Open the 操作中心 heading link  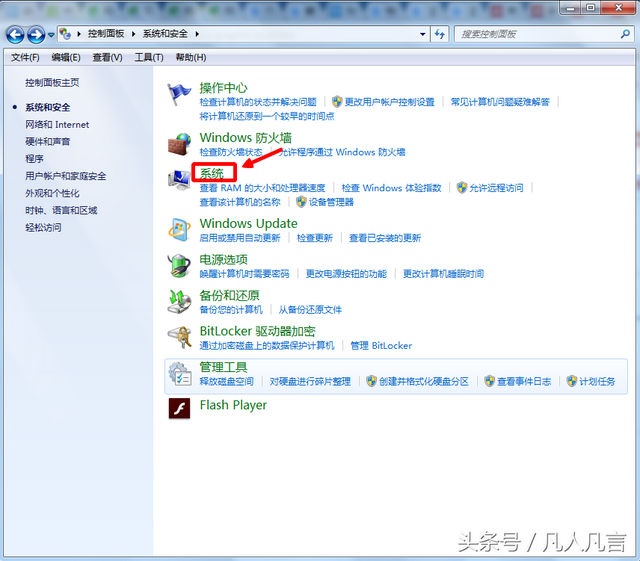[x=223, y=88]
